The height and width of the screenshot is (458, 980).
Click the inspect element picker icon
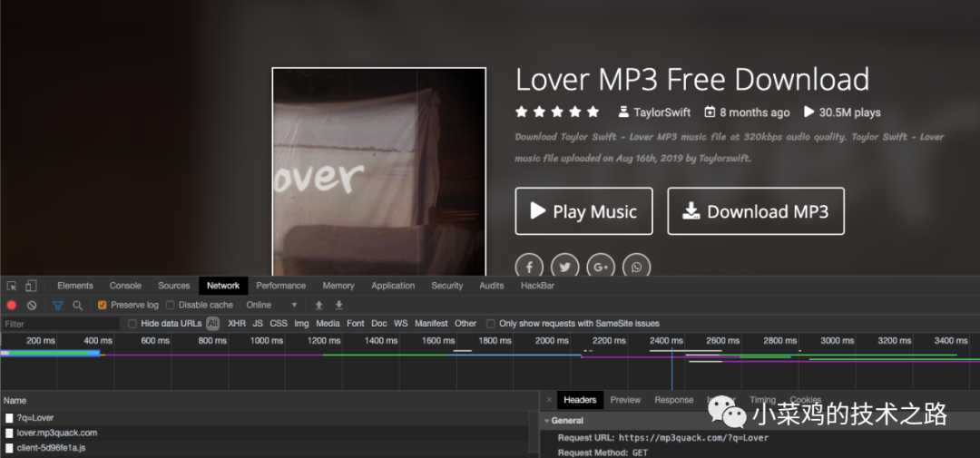(x=11, y=286)
